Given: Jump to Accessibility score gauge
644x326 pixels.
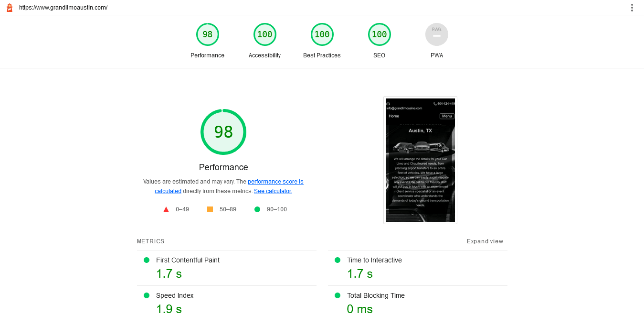Looking at the screenshot, I should tap(265, 34).
